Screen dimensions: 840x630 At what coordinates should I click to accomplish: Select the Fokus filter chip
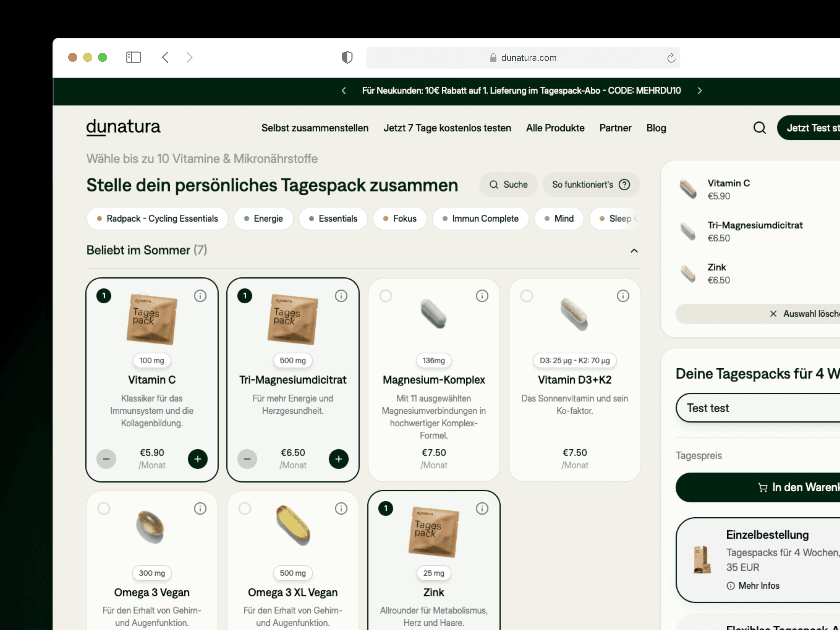pos(400,219)
